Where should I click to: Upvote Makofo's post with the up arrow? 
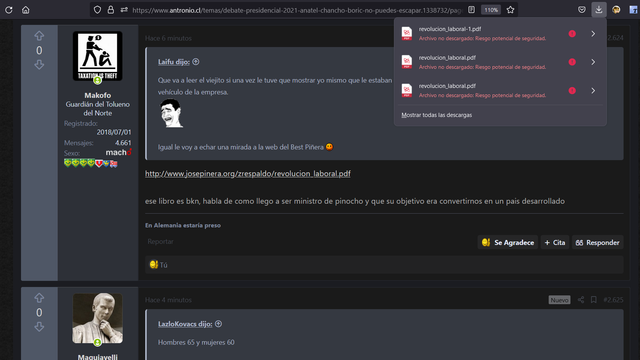point(39,36)
